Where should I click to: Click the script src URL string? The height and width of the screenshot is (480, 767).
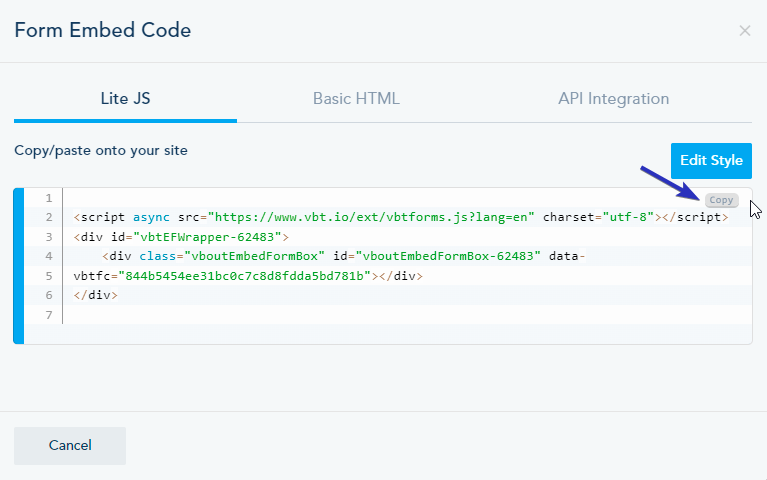(371, 217)
